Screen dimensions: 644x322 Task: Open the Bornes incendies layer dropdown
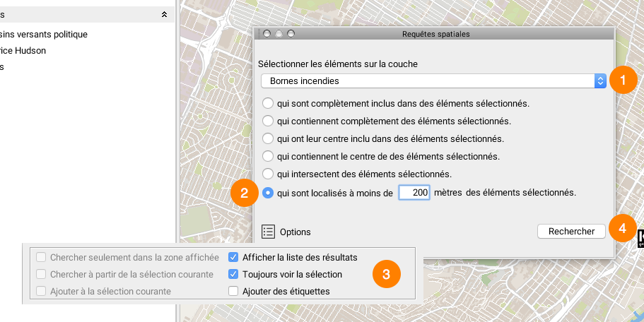tap(433, 81)
